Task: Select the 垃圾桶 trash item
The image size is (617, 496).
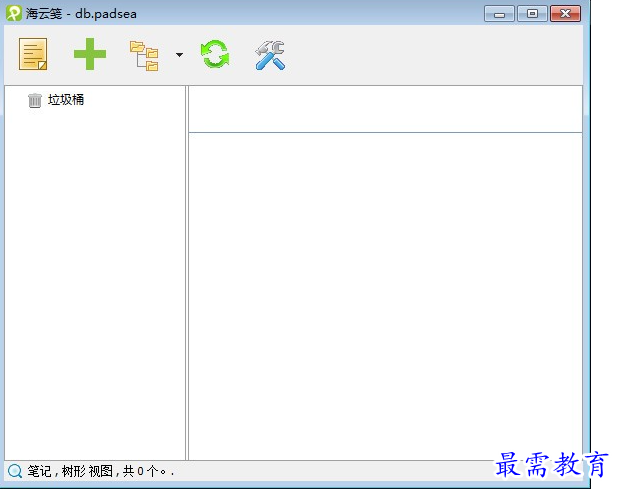Action: click(x=56, y=100)
